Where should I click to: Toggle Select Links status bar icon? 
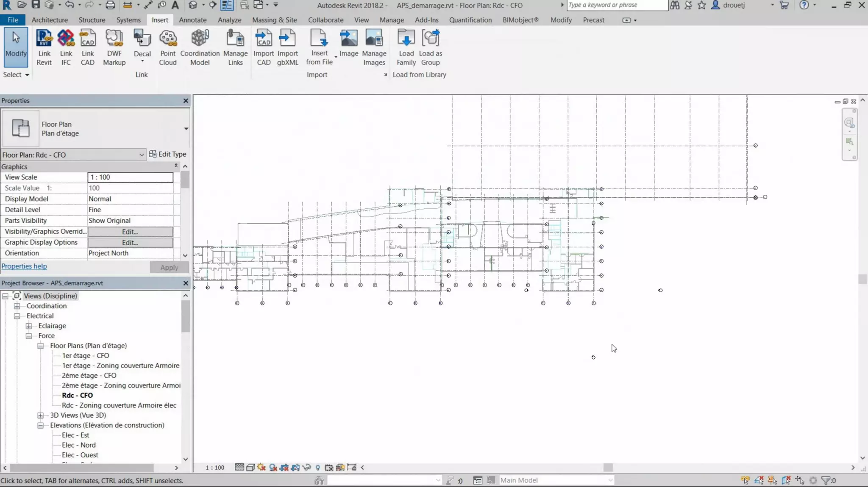point(745,480)
